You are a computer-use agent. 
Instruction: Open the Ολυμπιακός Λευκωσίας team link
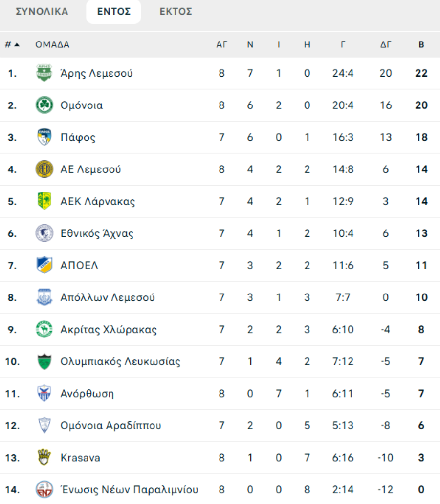[120, 362]
